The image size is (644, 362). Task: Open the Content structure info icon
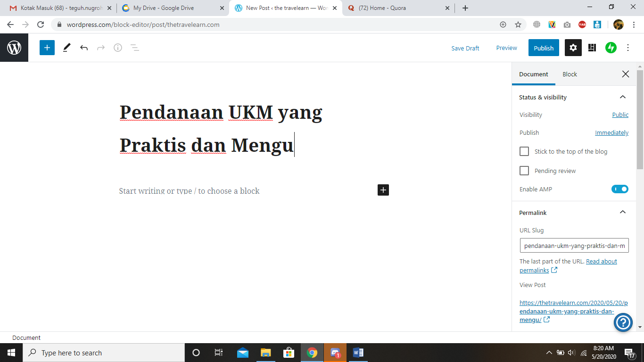[118, 48]
